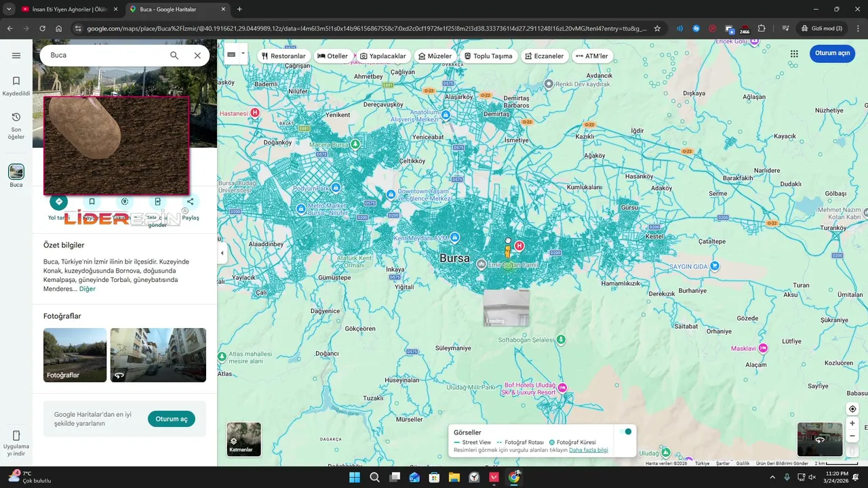The image size is (868, 488).
Task: Open the Google apps grid
Action: tap(794, 54)
